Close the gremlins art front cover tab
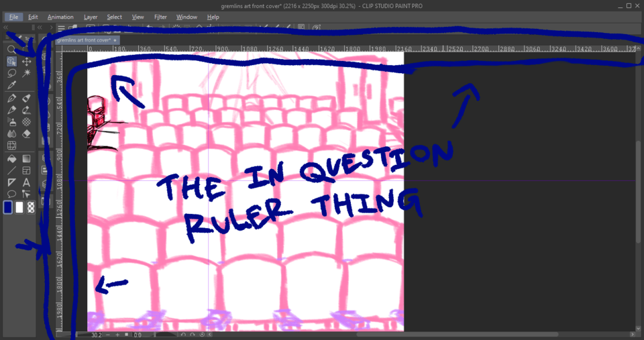The height and width of the screenshot is (340, 644). pos(115,40)
